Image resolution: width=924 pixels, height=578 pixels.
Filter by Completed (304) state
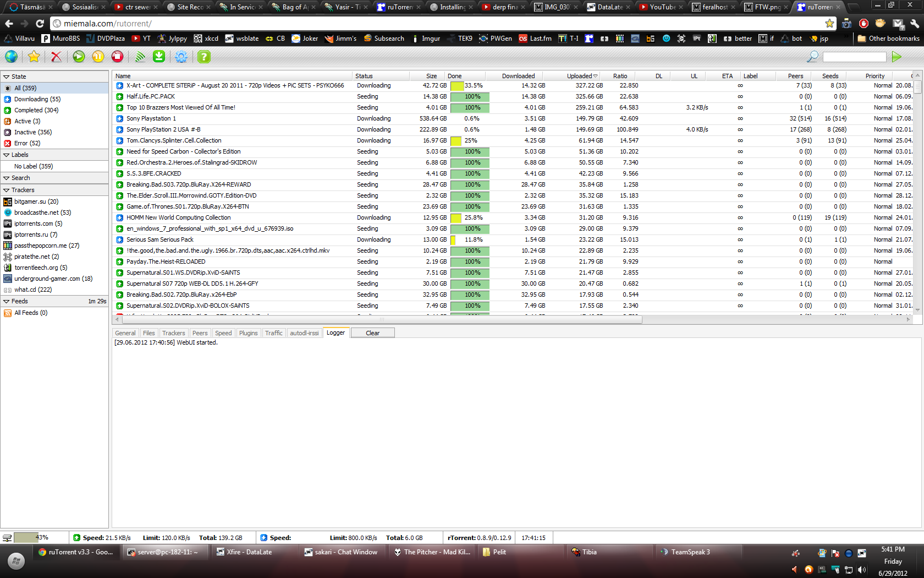click(54, 110)
